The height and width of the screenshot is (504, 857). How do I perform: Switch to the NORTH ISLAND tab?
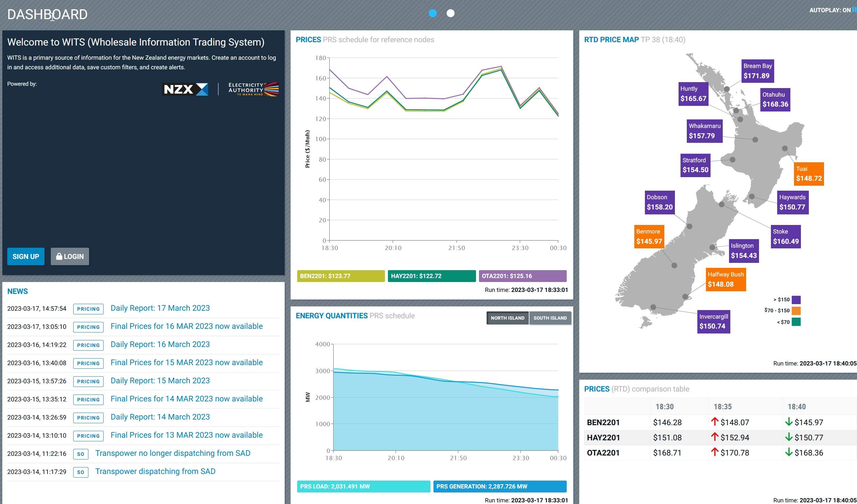point(507,318)
